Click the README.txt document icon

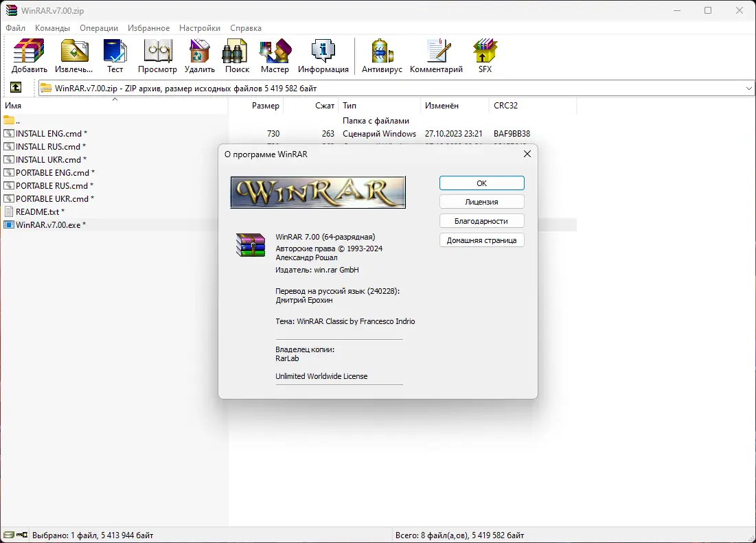9,211
